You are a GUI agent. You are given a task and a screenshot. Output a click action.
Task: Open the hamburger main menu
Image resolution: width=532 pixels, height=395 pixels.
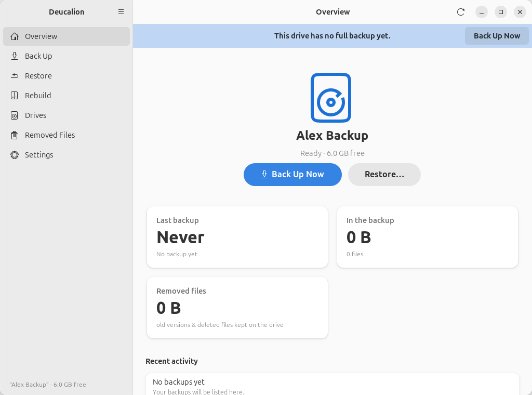(x=121, y=12)
